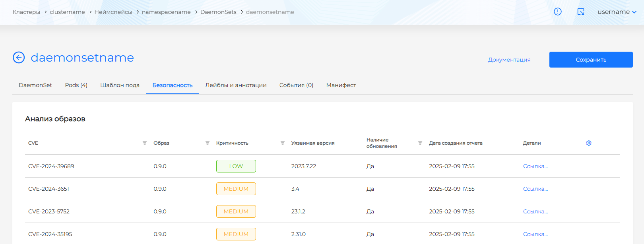This screenshot has height=244, width=644.
Task: Go to the Манифест tab
Action: (x=341, y=85)
